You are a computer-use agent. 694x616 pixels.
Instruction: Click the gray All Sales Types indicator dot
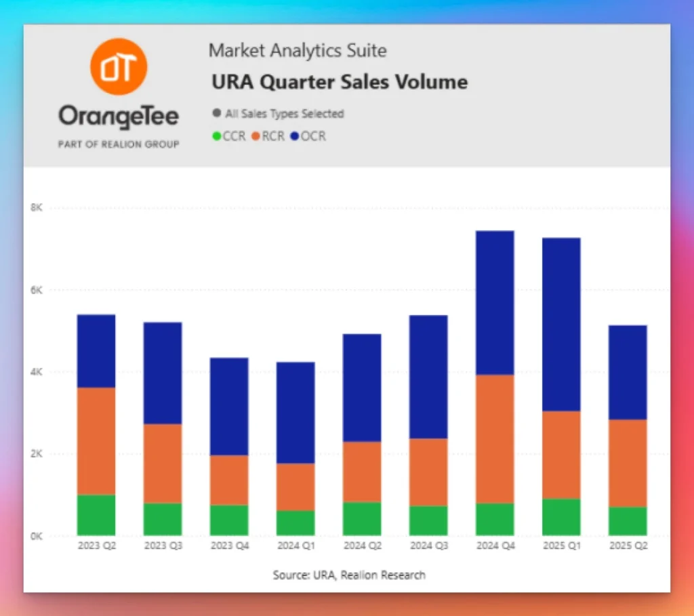216,112
